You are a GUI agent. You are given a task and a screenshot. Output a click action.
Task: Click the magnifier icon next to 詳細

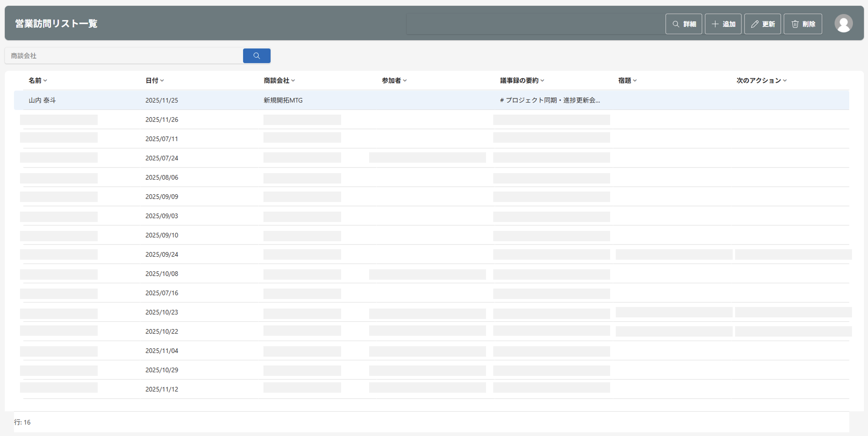pyautogui.click(x=675, y=24)
